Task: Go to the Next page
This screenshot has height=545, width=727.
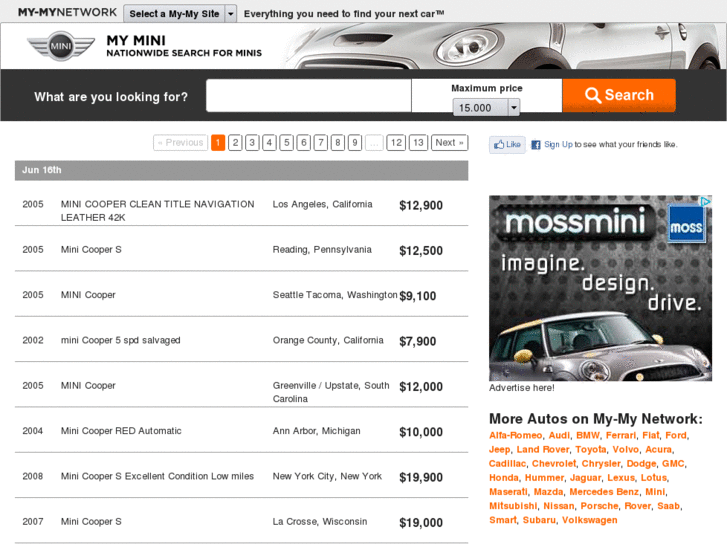Action: pos(449,143)
